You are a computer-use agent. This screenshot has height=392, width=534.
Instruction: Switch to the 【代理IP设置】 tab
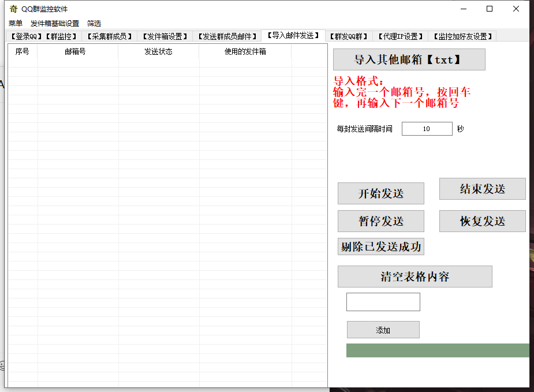[x=401, y=36]
